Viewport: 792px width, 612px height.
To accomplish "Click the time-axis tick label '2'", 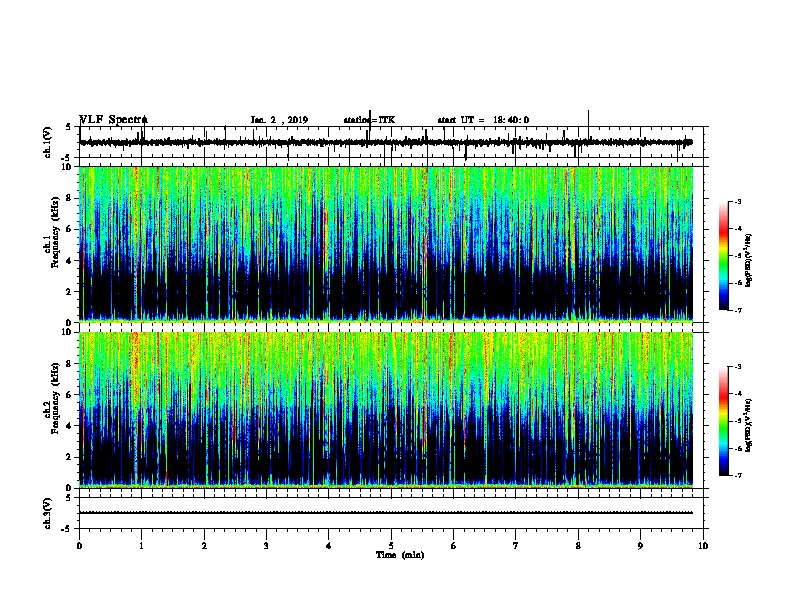I will click(204, 546).
